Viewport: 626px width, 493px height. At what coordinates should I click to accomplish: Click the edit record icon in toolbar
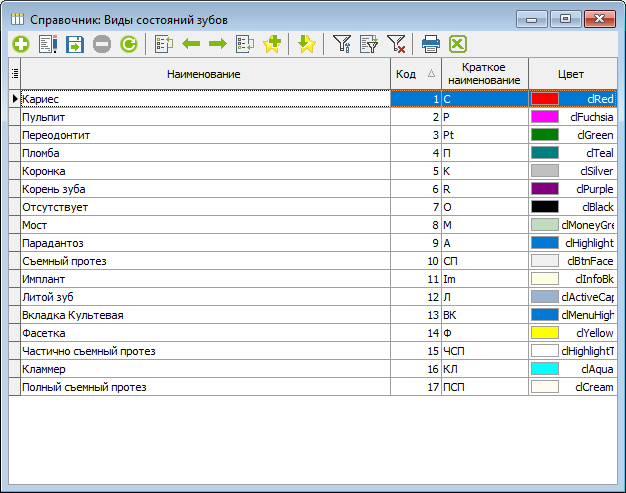pyautogui.click(x=47, y=44)
